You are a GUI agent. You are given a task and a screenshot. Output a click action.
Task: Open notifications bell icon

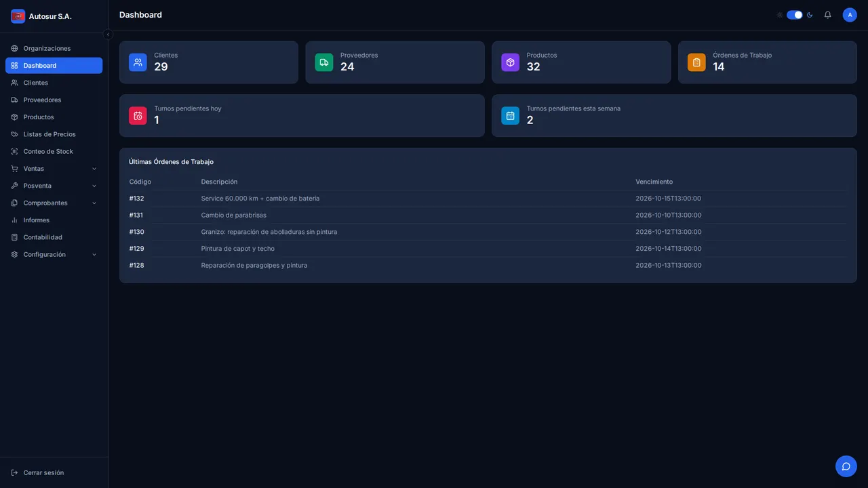[x=827, y=15]
